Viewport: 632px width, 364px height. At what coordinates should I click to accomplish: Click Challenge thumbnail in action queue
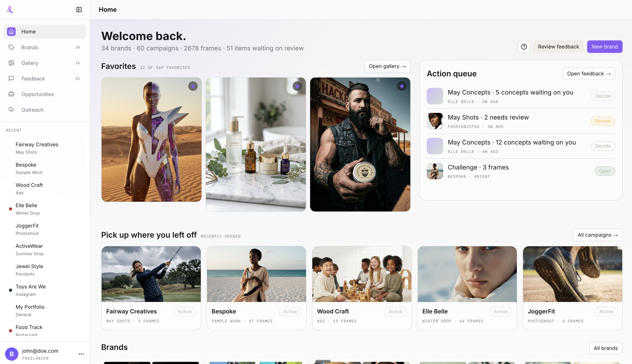(435, 171)
